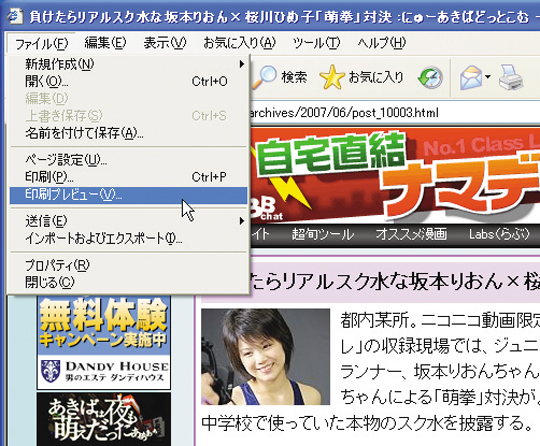The height and width of the screenshot is (446, 540).
Task: Open the Mail button dropdown arrow
Action: pyautogui.click(x=488, y=76)
